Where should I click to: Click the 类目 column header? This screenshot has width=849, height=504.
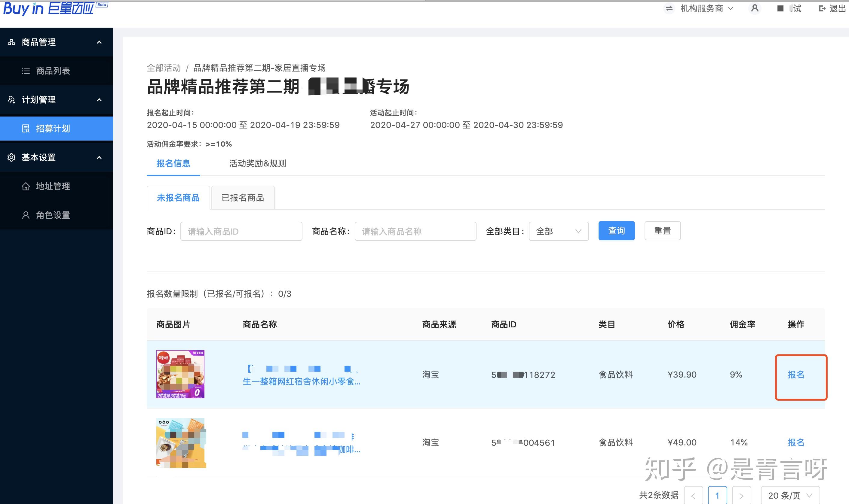[x=607, y=324]
